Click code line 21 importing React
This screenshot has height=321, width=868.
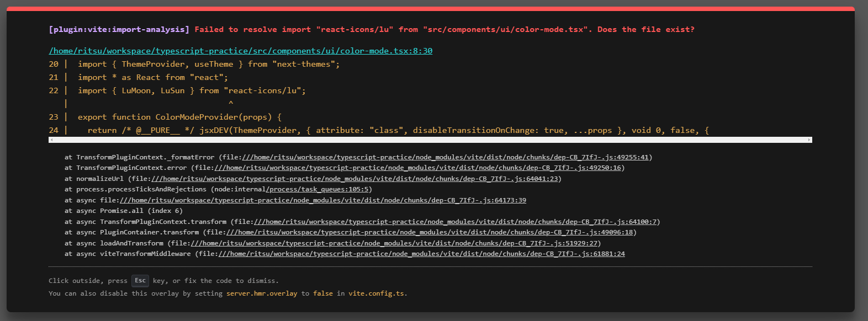click(x=139, y=77)
